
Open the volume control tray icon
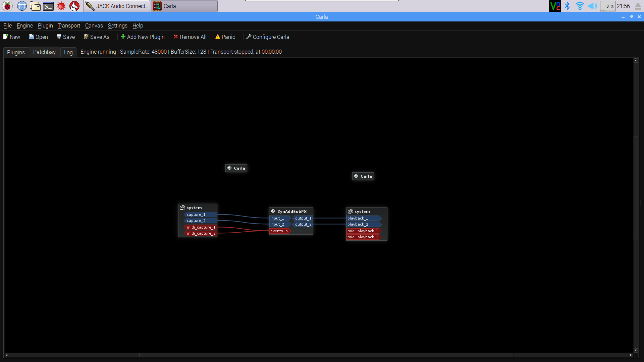(592, 6)
